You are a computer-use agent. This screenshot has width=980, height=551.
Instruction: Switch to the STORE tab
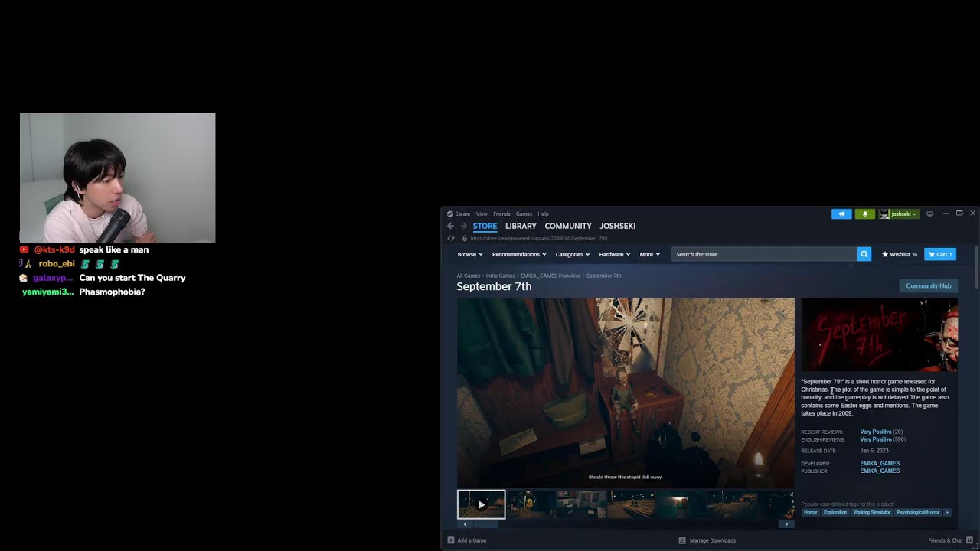[x=485, y=226]
